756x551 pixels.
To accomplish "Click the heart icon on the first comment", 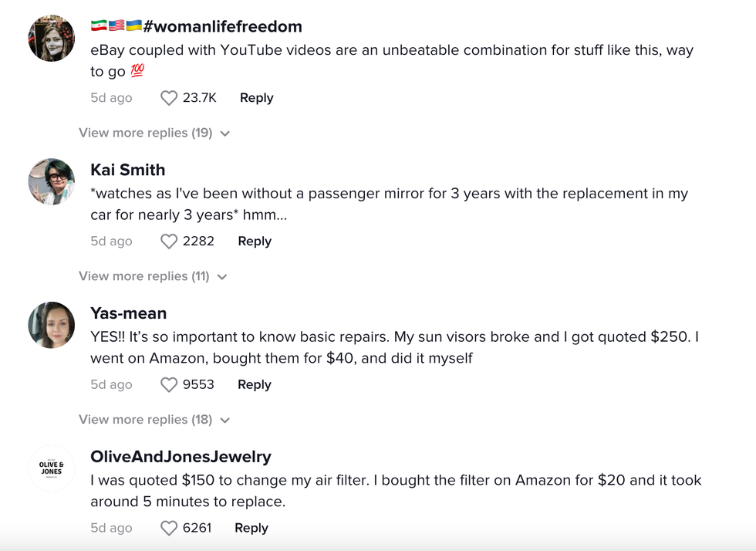I will (169, 97).
